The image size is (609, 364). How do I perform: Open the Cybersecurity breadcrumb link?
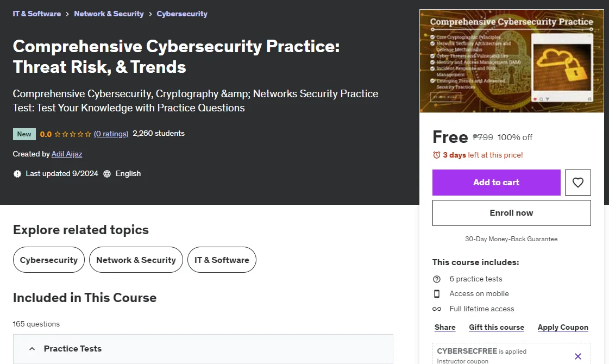click(x=182, y=14)
